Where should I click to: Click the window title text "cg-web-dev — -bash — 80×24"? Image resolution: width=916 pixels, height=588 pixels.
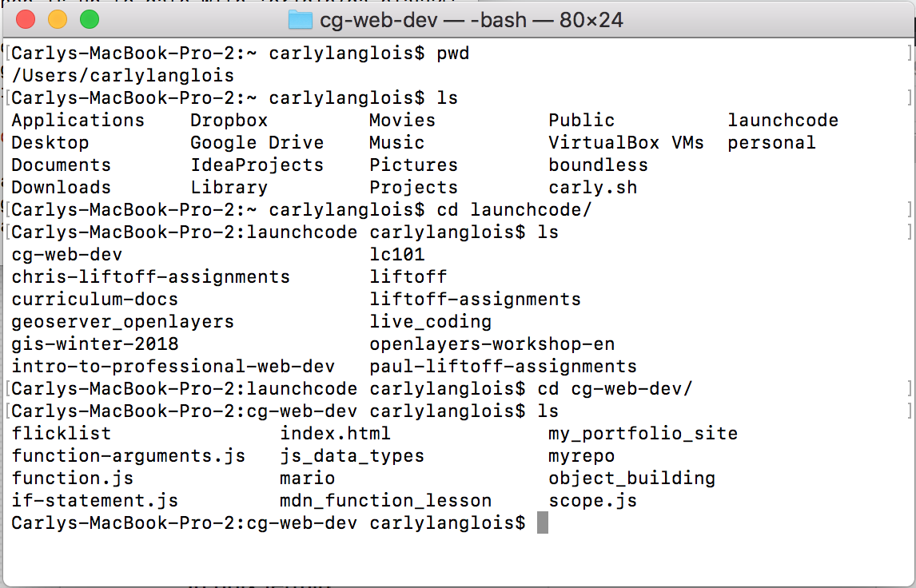click(x=472, y=19)
